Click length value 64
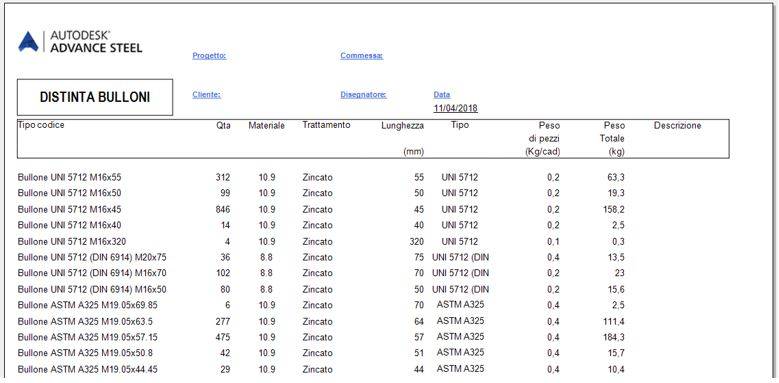779x383 pixels. (419, 321)
